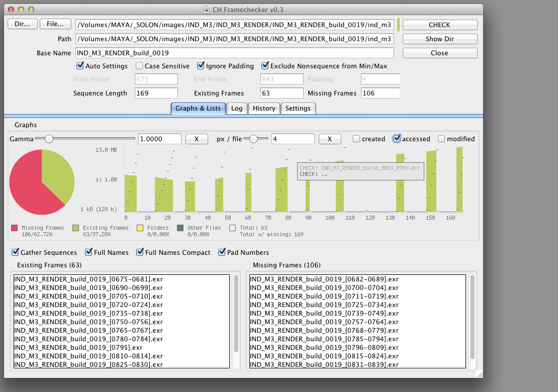Select missing frames [0815-0824].exr entry
Image resolution: width=558 pixels, height=392 pixels.
pyautogui.click(x=357, y=356)
